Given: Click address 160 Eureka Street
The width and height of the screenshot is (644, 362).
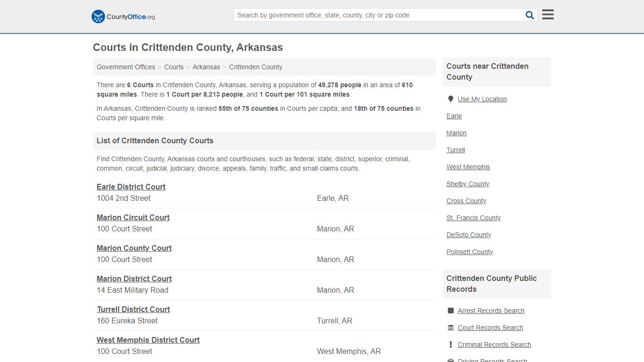Looking at the screenshot, I should point(127,321).
